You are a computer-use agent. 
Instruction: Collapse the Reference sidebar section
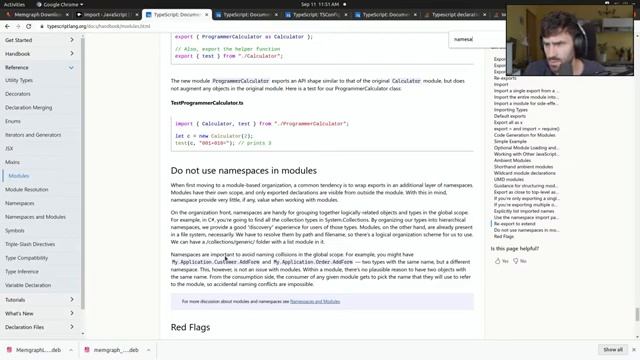tap(71, 67)
